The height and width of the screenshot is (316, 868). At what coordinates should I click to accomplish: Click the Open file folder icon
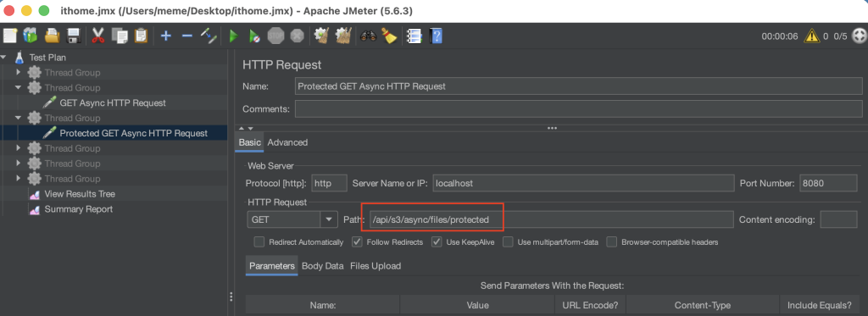[52, 36]
